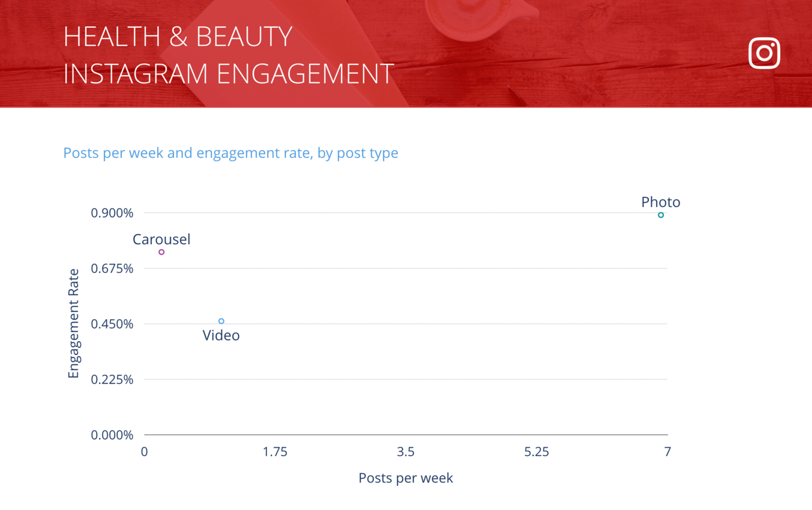Click the 'Carousel' data label
The height and width of the screenshot is (510, 812).
[161, 239]
